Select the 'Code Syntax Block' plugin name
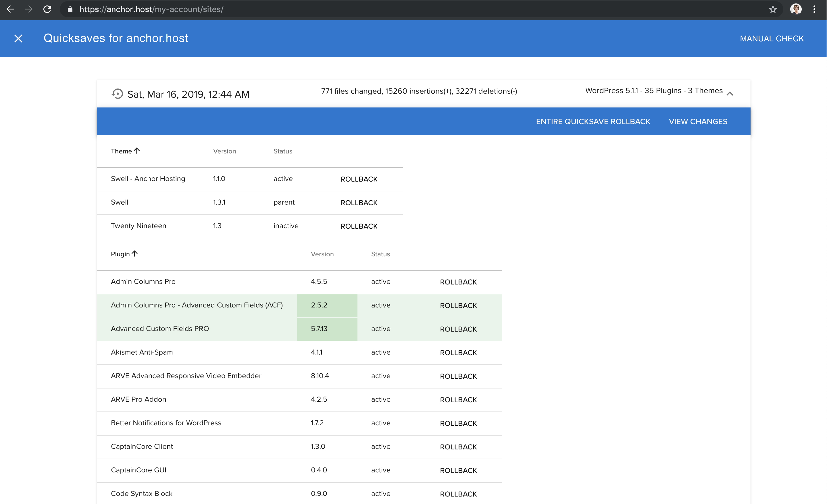 click(141, 494)
